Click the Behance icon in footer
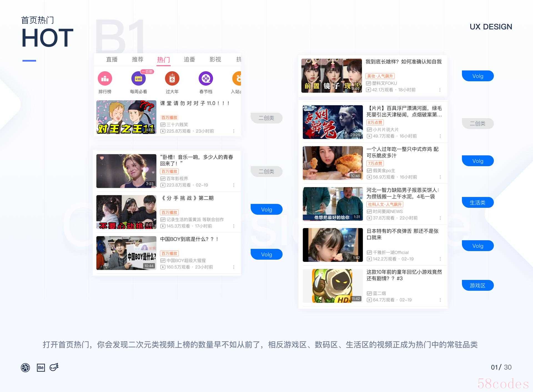This screenshot has width=533, height=392. tap(41, 368)
